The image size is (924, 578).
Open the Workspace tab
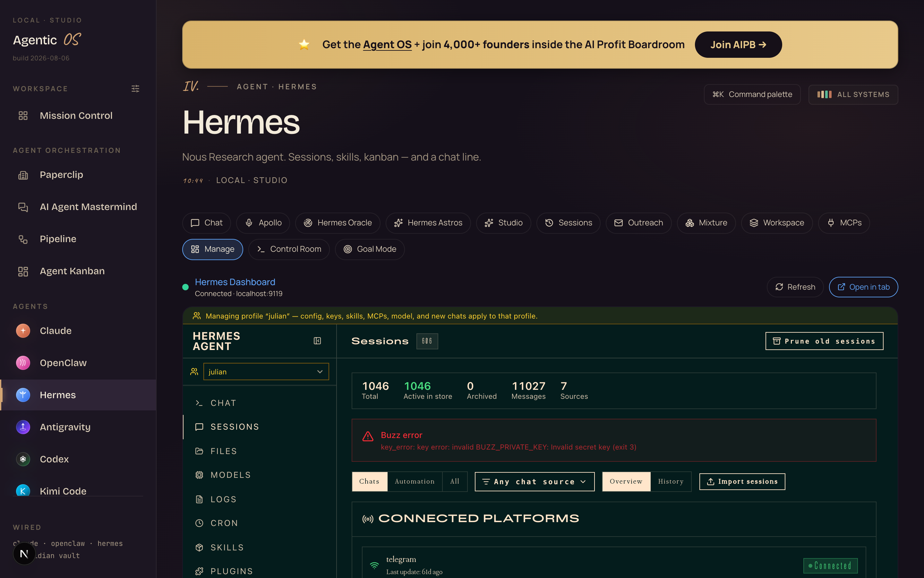point(777,223)
